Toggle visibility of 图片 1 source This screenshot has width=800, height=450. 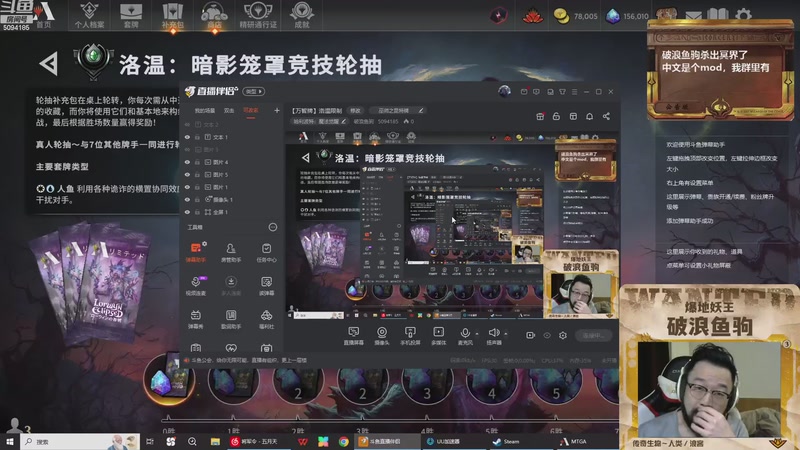tap(187, 187)
